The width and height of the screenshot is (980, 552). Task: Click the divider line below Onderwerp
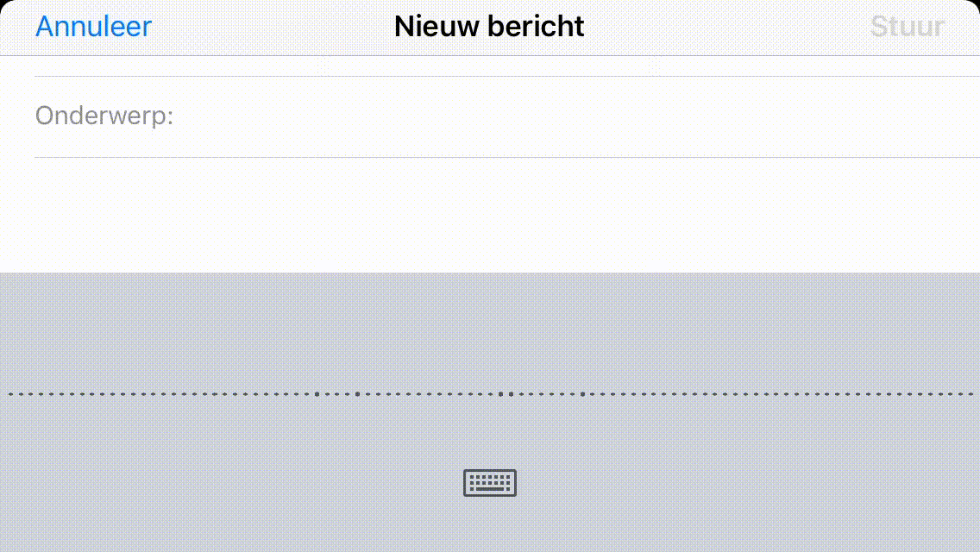pos(507,157)
